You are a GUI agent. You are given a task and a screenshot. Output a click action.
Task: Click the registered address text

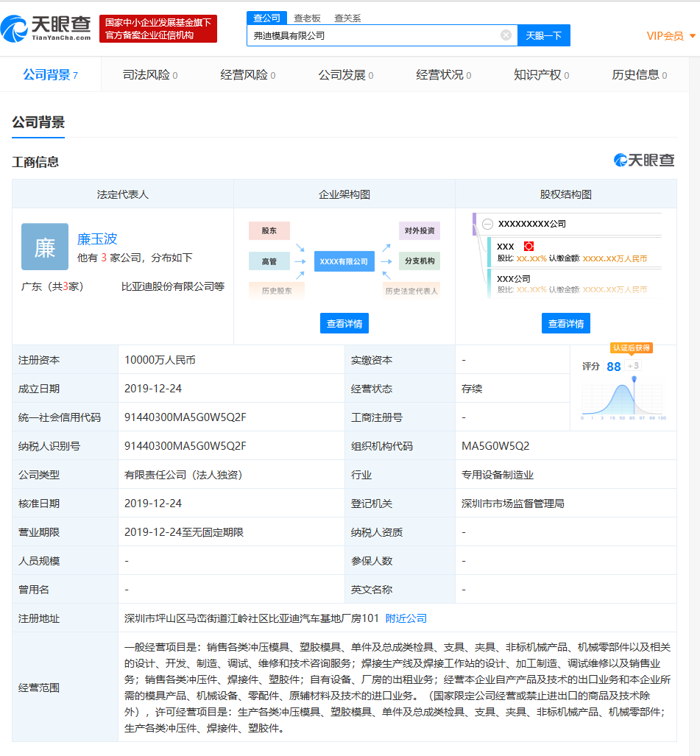pos(252,618)
